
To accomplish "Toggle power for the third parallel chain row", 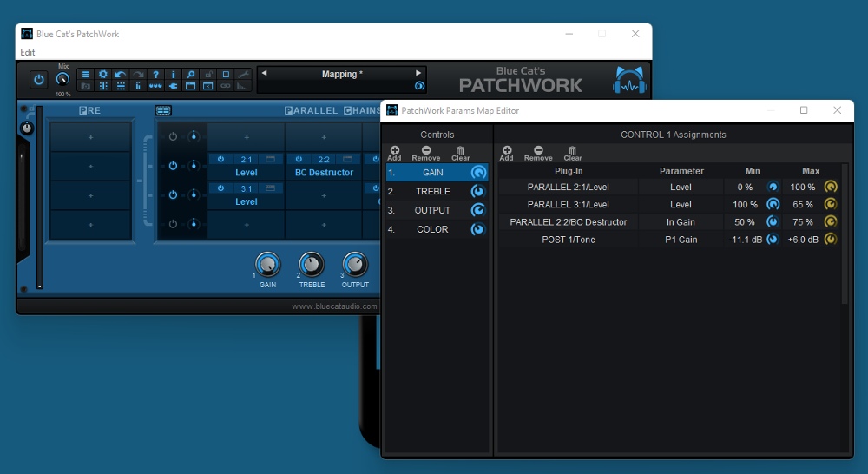I will pyautogui.click(x=174, y=195).
